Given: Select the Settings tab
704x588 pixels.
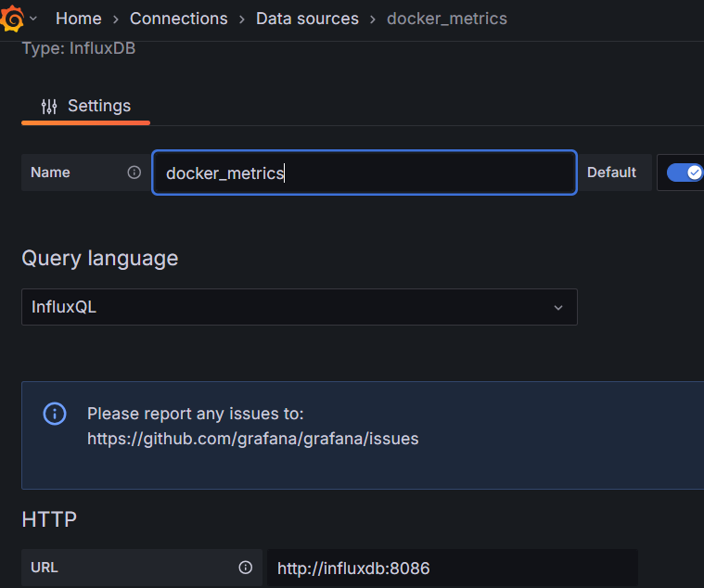Looking at the screenshot, I should click(x=85, y=107).
